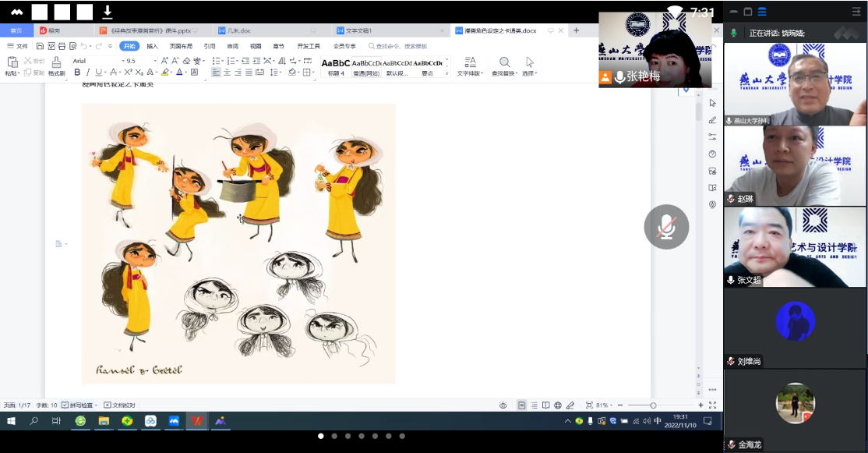Click the zoom slider in the status bar
868x453 pixels.
pos(653,405)
